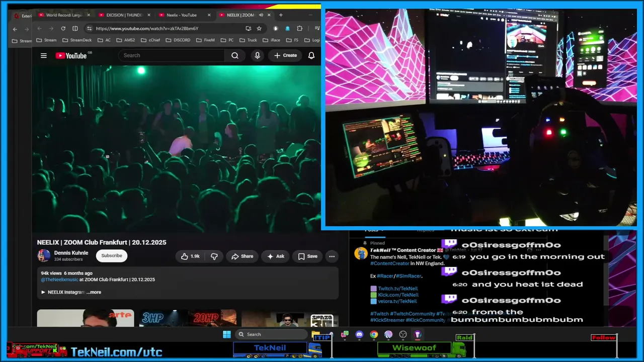
Task: Open the @TheNeelixmusic channel link
Action: 59,280
